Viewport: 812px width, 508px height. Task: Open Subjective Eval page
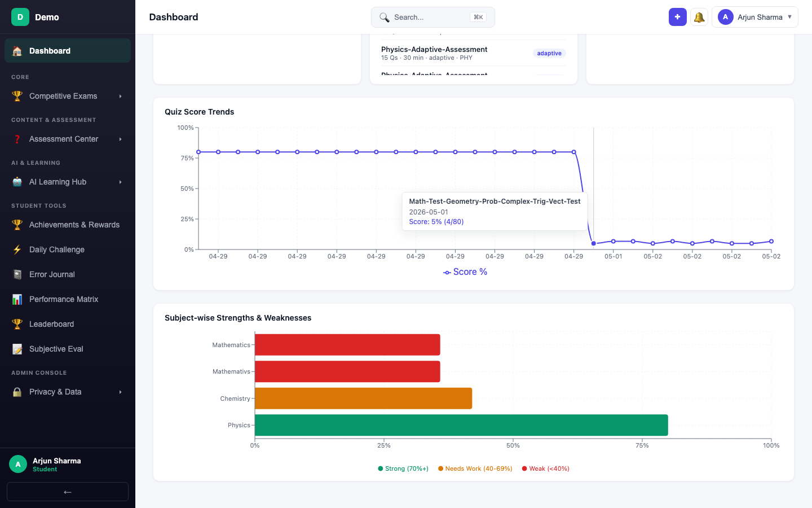pyautogui.click(x=68, y=349)
